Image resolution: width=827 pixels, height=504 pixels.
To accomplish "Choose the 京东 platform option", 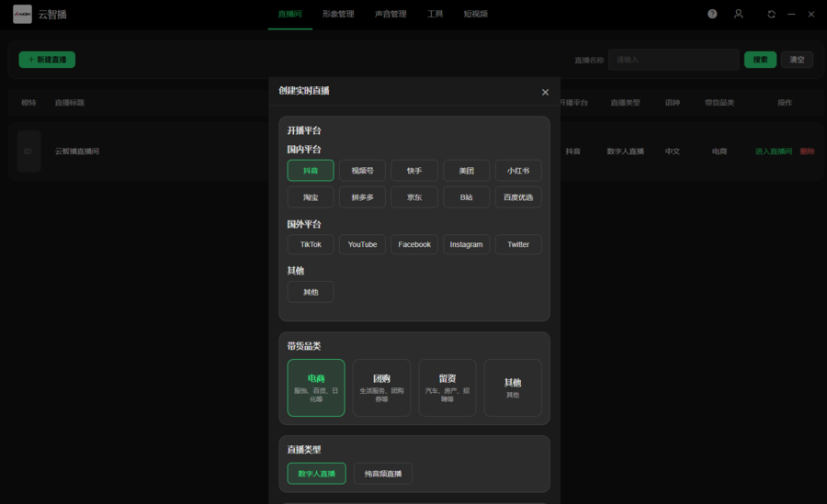I will coord(414,197).
